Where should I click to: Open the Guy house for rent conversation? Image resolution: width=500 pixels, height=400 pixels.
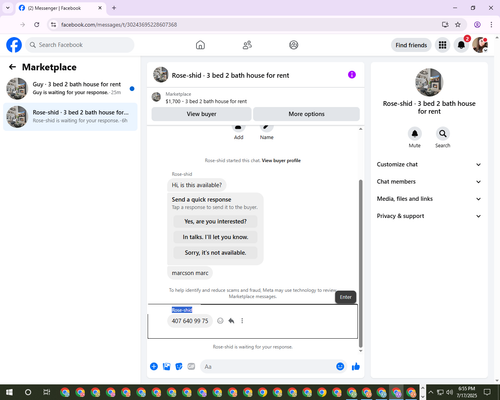[x=70, y=88]
